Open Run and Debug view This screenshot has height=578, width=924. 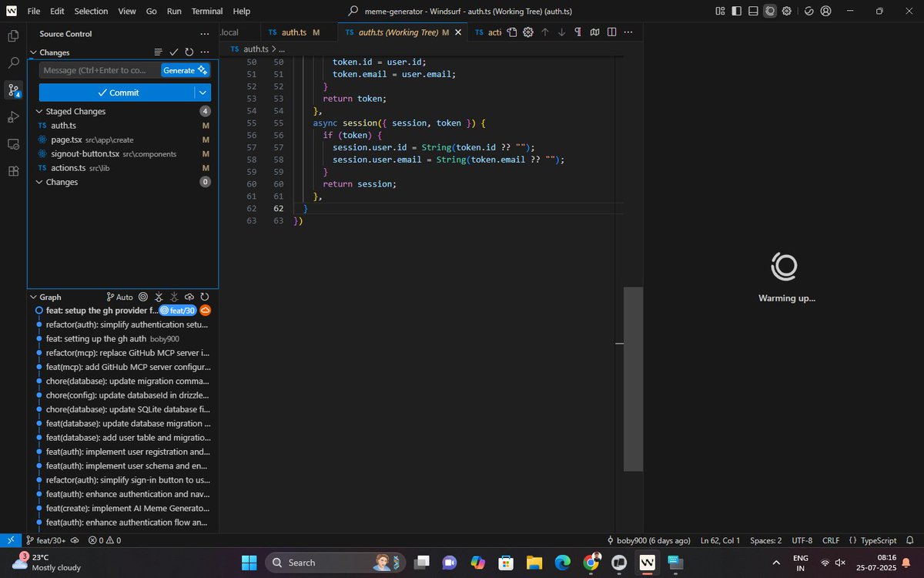(13, 116)
